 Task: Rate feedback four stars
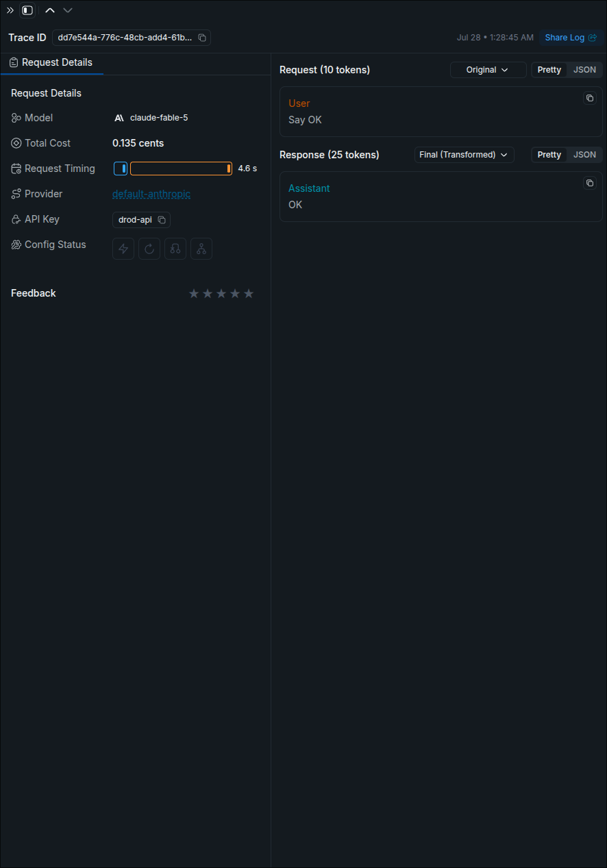235,293
